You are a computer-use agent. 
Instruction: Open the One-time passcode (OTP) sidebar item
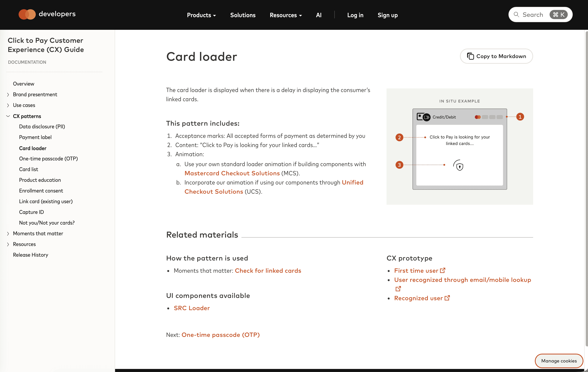[x=48, y=159]
